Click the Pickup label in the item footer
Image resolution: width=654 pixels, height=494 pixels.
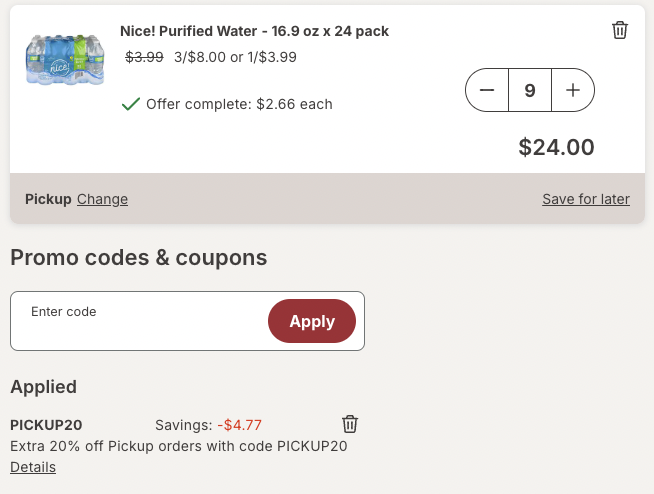(48, 199)
